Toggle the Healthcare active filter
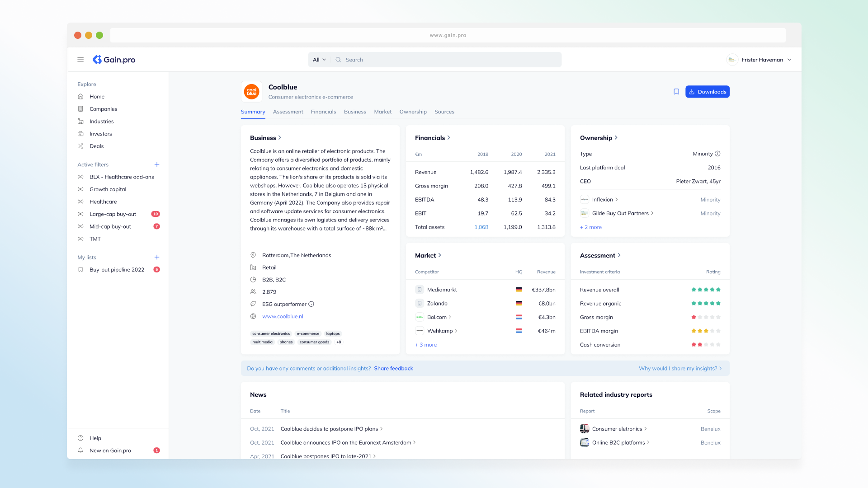Viewport: 868px width, 488px height. pyautogui.click(x=103, y=202)
